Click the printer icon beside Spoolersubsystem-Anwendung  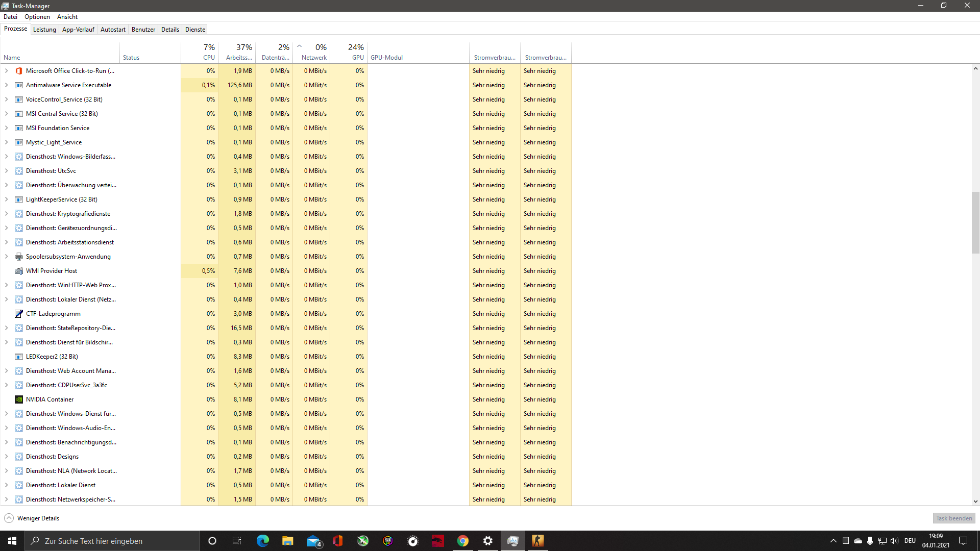[19, 256]
